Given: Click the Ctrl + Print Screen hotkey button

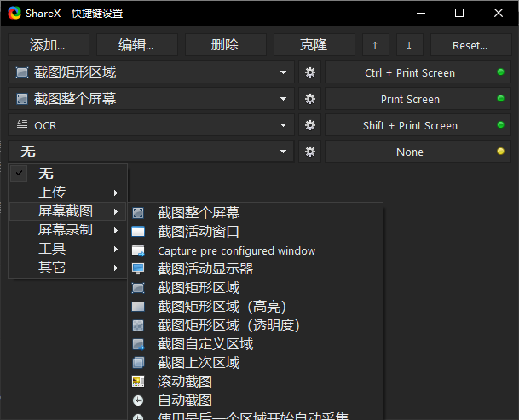Looking at the screenshot, I should 418,72.
